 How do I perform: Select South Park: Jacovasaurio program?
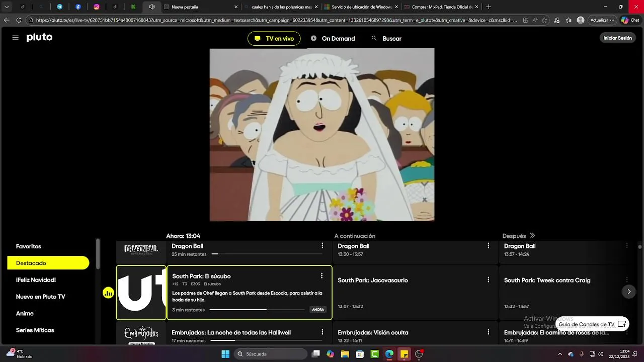416,293
